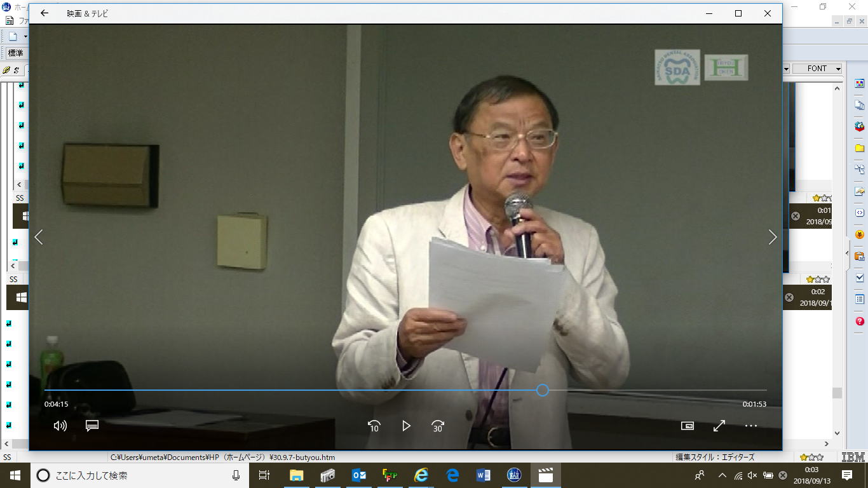Skip back 10 seconds

[374, 426]
